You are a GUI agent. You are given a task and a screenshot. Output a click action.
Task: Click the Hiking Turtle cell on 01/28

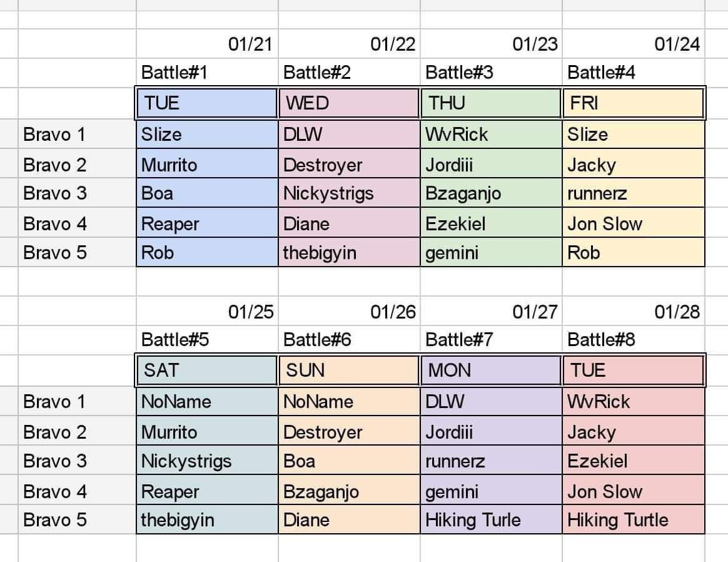[634, 519]
